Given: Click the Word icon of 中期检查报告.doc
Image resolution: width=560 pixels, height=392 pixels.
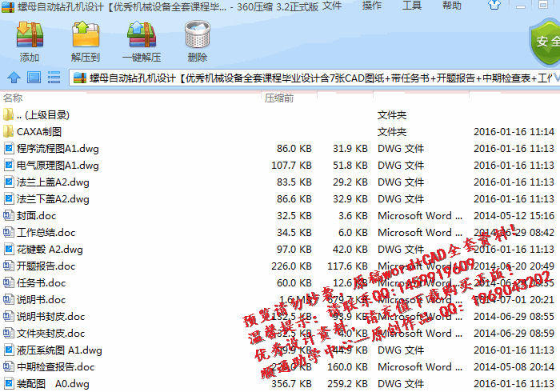Looking at the screenshot, I should [9, 366].
